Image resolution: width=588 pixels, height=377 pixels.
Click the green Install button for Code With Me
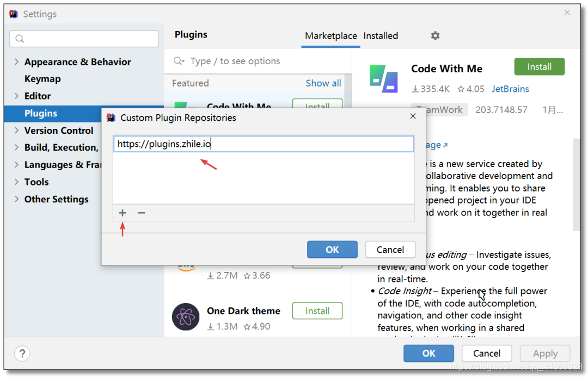click(x=539, y=67)
